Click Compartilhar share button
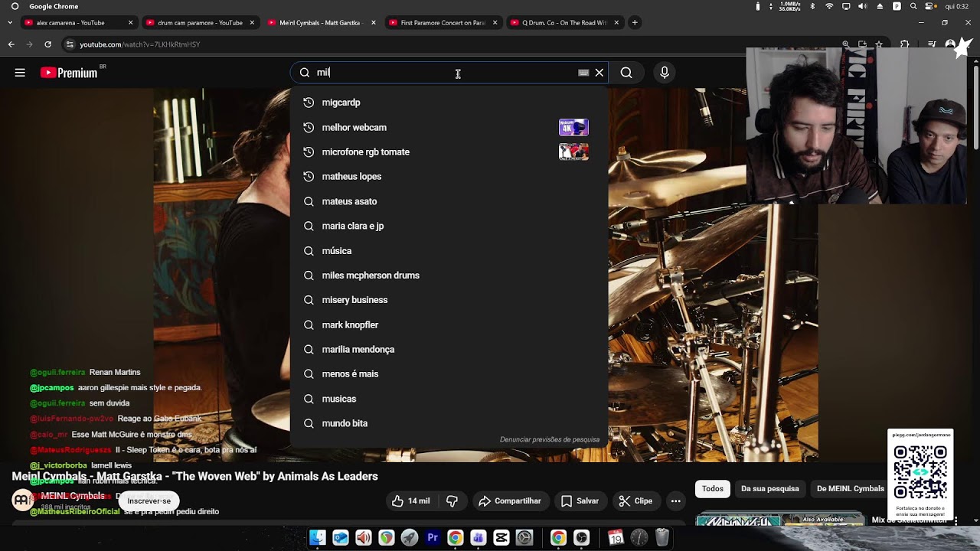 coord(510,501)
